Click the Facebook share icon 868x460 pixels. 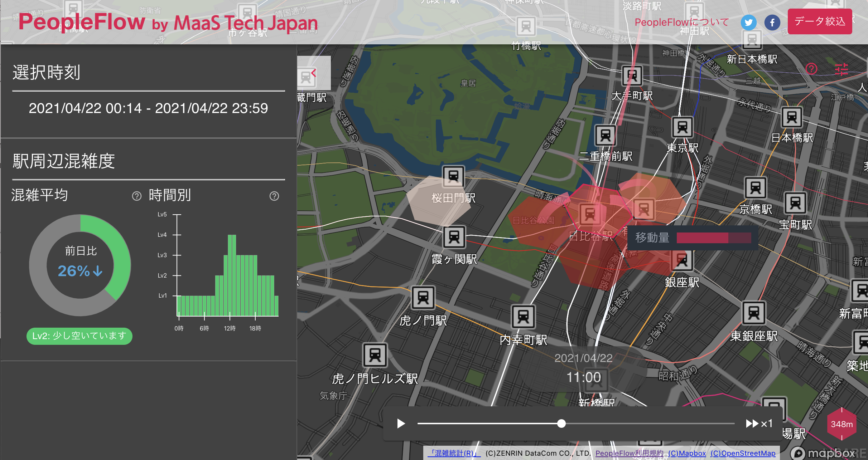coord(772,23)
